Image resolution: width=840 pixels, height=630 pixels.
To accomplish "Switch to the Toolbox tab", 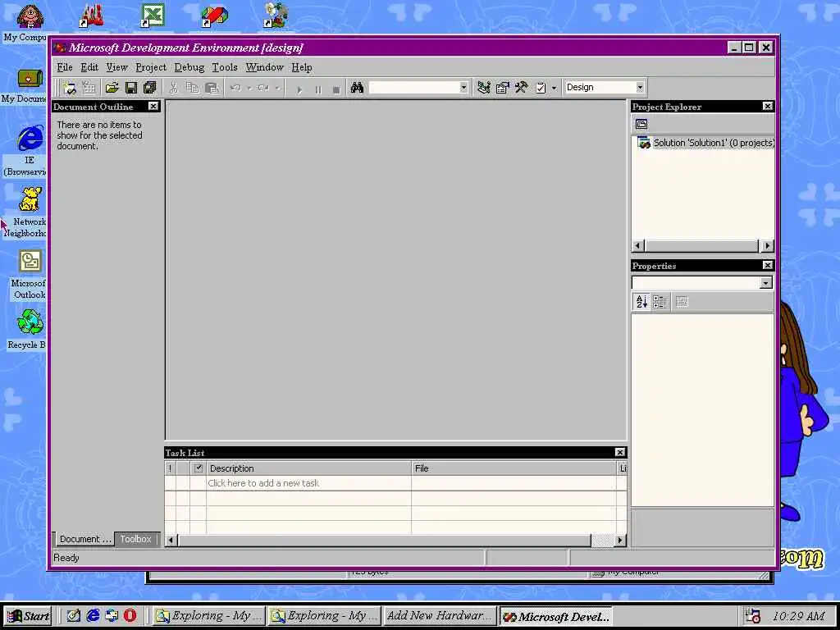I will coord(135,539).
